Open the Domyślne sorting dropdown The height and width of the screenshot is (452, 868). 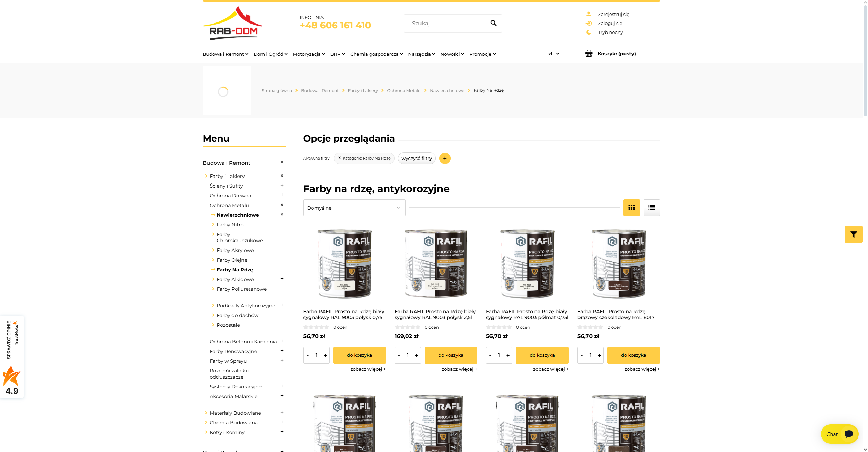pyautogui.click(x=354, y=208)
